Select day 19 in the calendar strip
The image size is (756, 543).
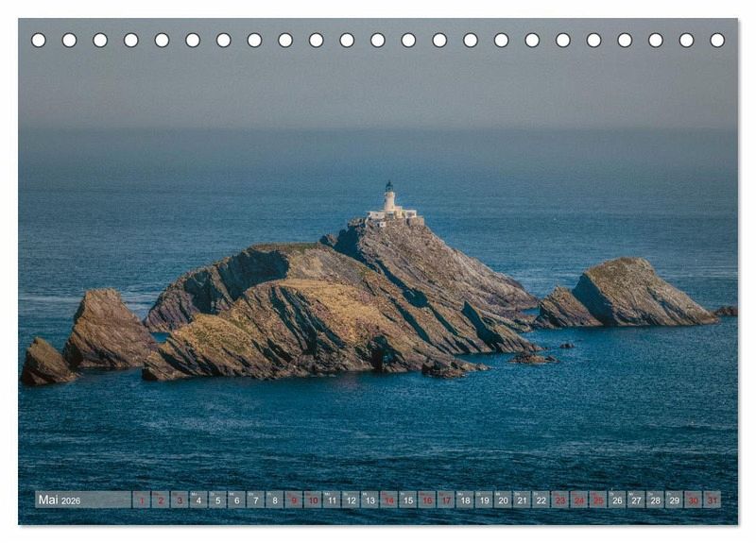click(485, 500)
